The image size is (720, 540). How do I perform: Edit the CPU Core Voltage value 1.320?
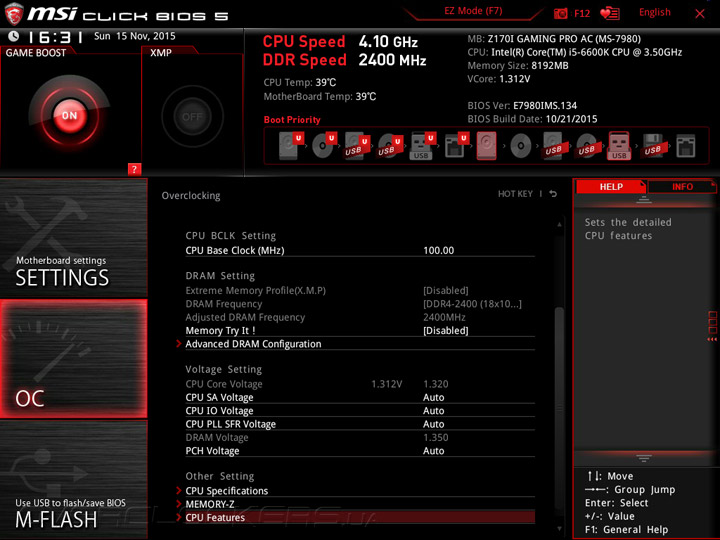pyautogui.click(x=435, y=384)
